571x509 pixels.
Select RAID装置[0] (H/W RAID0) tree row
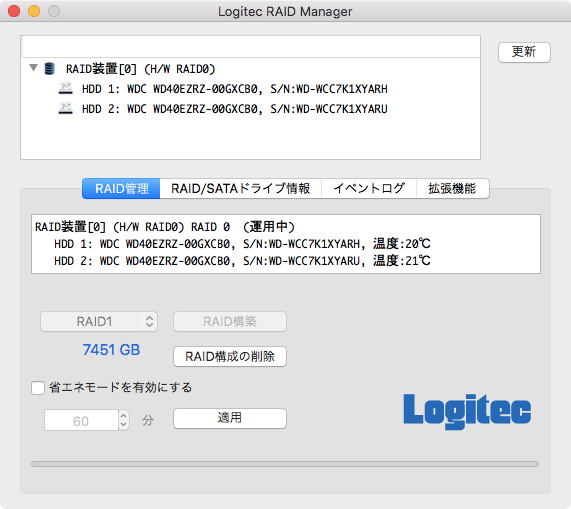pos(251,69)
